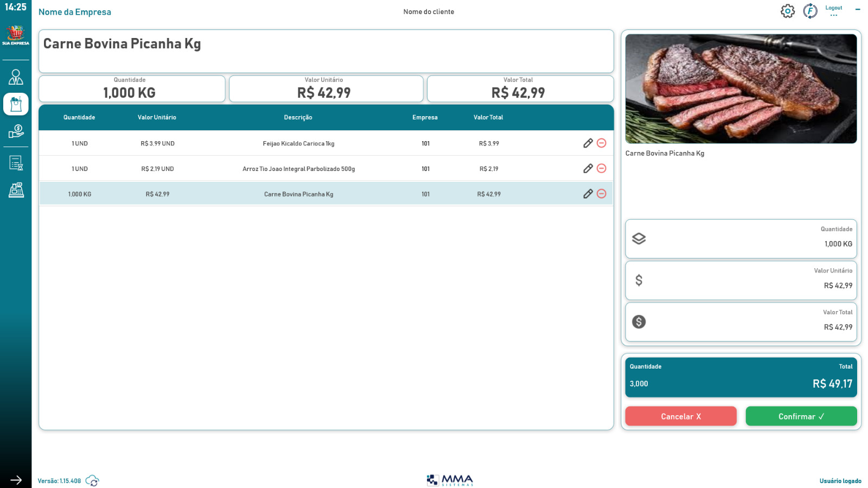This screenshot has width=868, height=488.
Task: Open the hand with coin payment icon
Action: click(16, 131)
